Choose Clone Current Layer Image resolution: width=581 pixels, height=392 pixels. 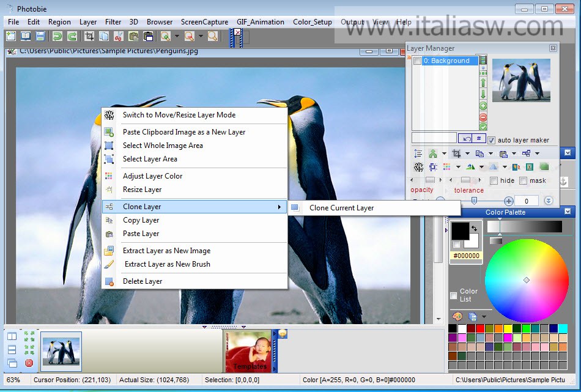tap(374, 208)
